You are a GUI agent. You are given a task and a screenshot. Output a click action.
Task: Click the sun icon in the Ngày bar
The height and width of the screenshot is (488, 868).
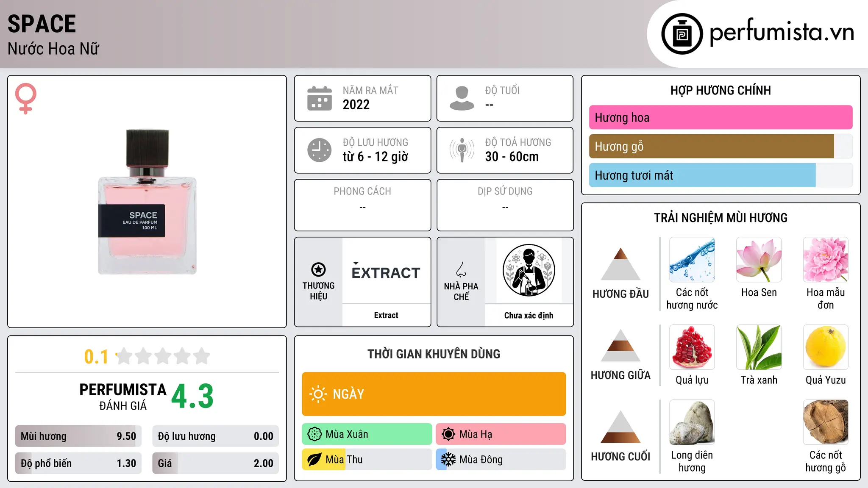(x=318, y=394)
